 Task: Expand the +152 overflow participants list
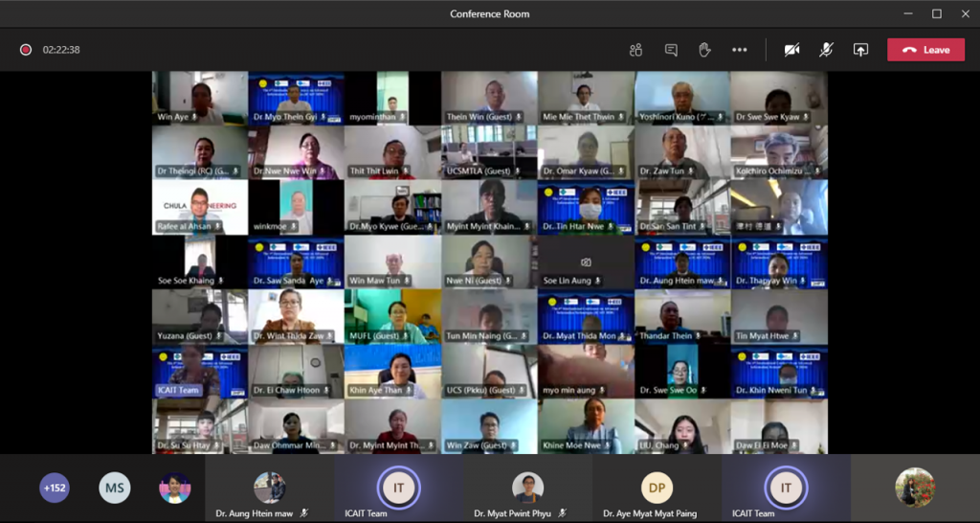(x=55, y=489)
